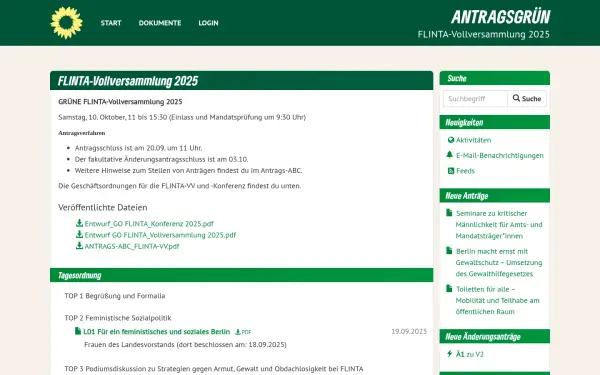Focus the Suchbegriff search field
Screen dimensions: 600x375
pyautogui.click(x=475, y=99)
